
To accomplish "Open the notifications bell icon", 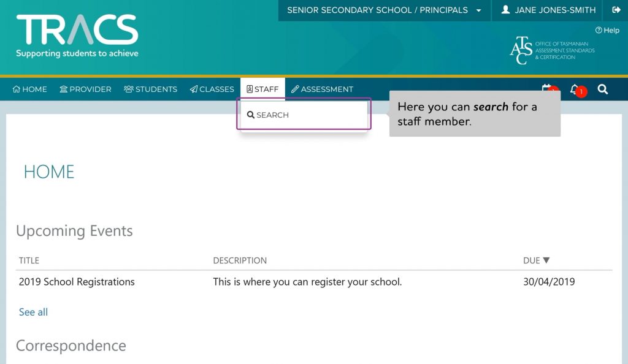I will tap(575, 89).
